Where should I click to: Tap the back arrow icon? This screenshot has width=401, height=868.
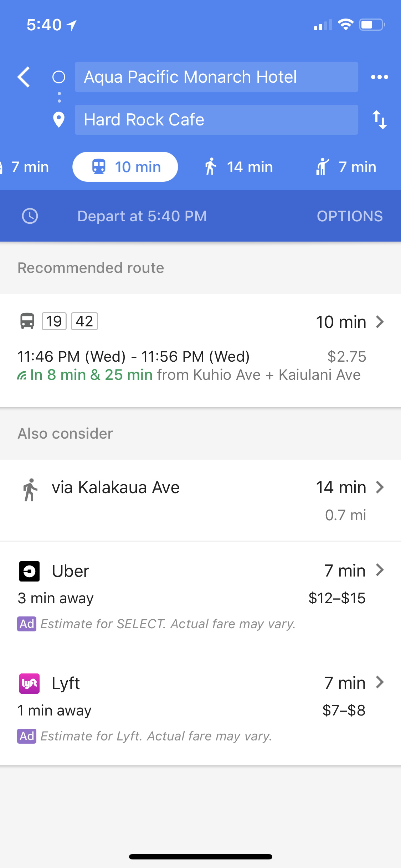tap(24, 77)
